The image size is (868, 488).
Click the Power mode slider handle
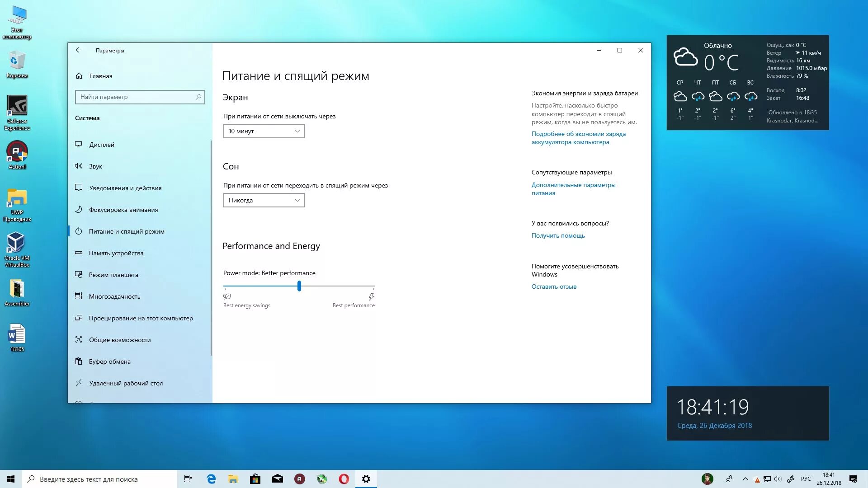(299, 286)
